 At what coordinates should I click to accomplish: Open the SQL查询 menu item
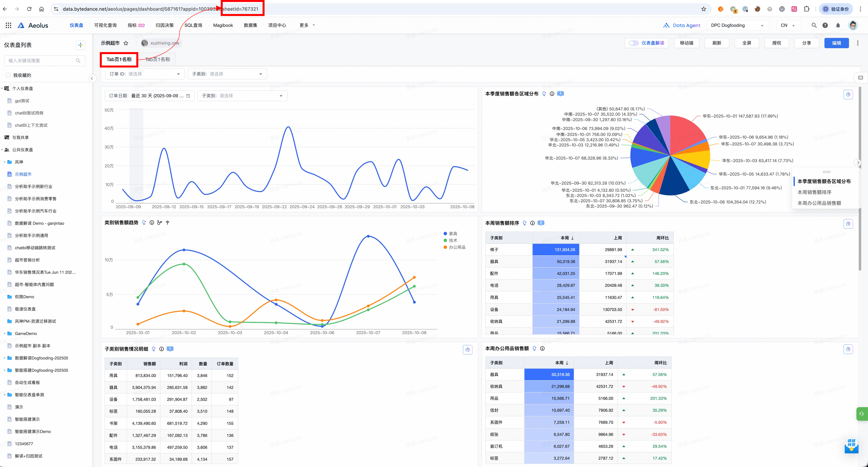[193, 25]
